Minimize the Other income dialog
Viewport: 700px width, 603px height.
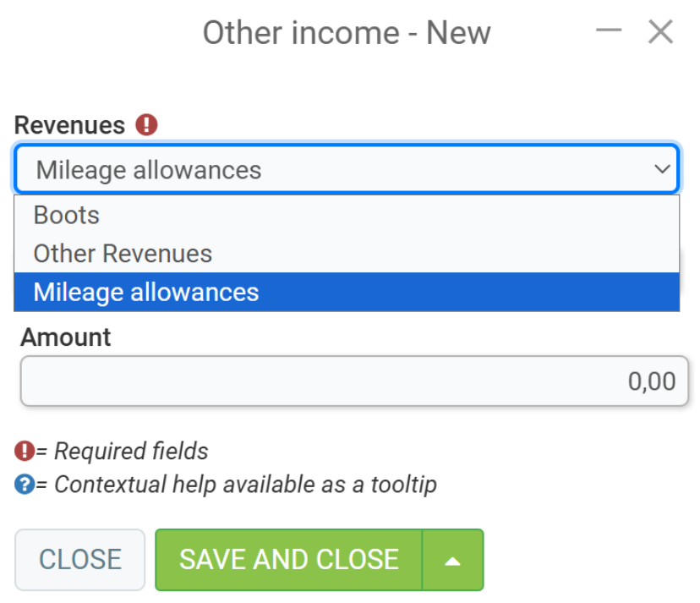[609, 31]
